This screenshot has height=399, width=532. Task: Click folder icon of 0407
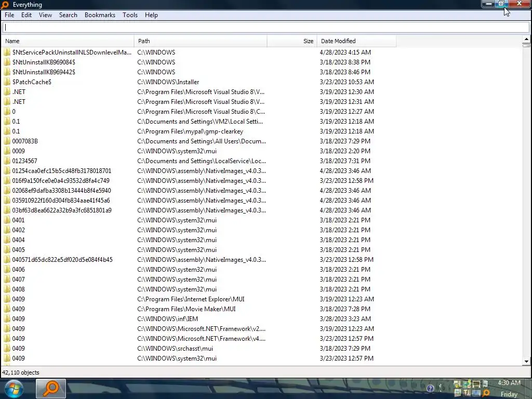[x=7, y=279]
